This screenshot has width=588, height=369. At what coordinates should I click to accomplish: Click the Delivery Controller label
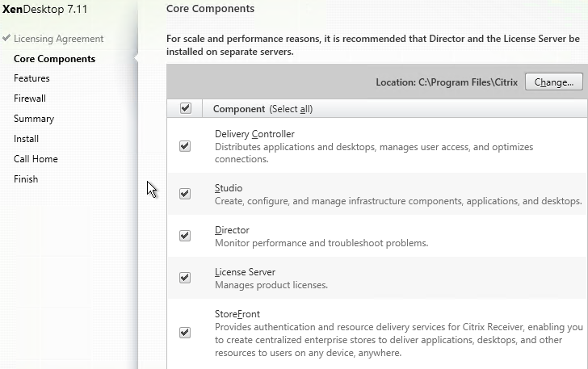[254, 134]
